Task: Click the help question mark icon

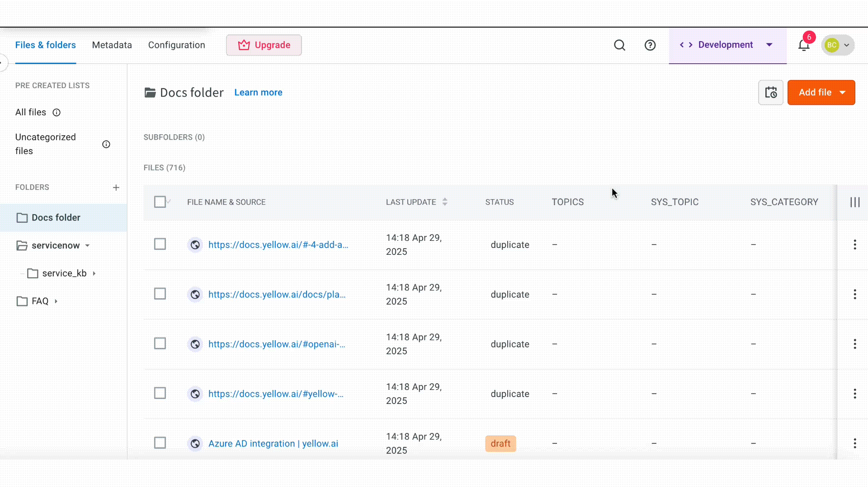Action: point(650,45)
